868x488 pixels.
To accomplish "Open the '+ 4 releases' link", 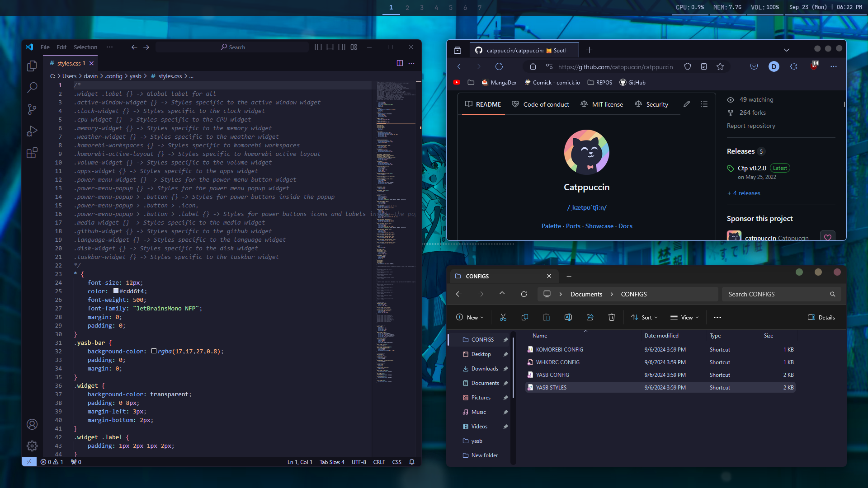I will (x=744, y=193).
